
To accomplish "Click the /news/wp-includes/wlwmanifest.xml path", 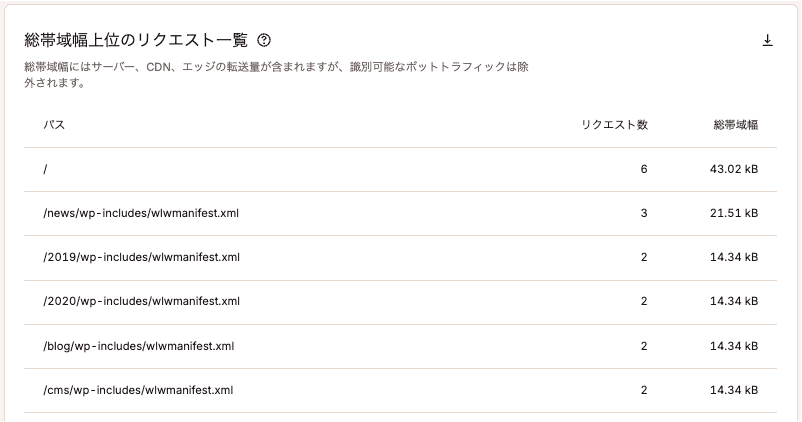I will 141,213.
